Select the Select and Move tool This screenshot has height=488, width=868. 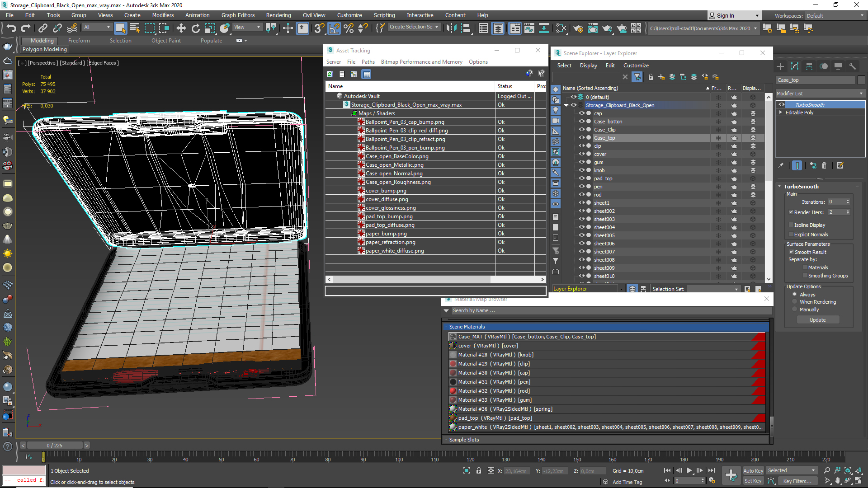click(x=181, y=28)
